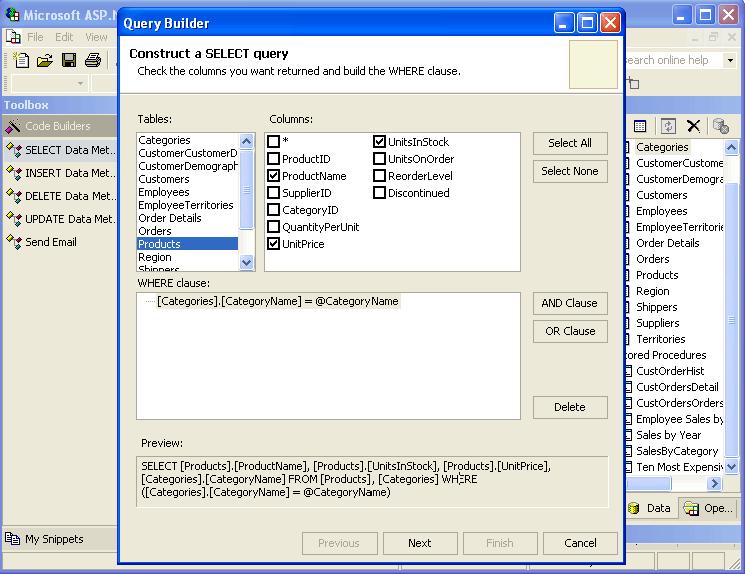Open the Edit menu
The width and height of the screenshot is (745, 574).
click(64, 37)
